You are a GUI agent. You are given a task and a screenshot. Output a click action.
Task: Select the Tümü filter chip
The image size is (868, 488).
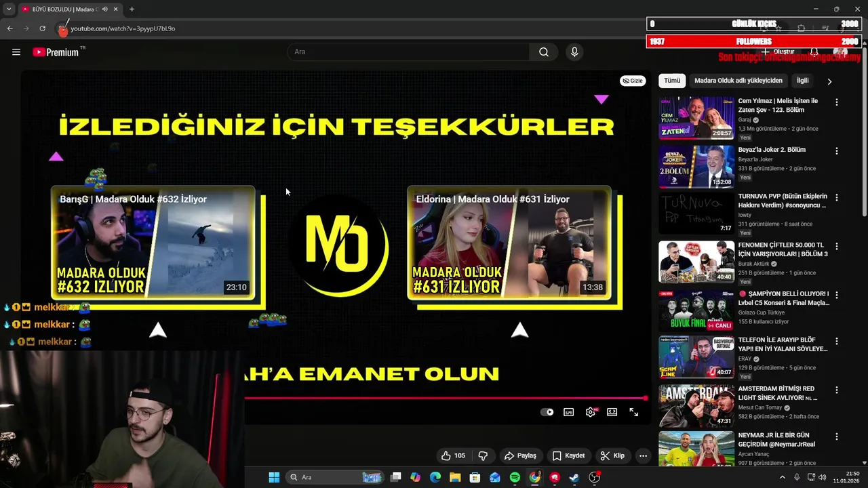click(x=672, y=81)
